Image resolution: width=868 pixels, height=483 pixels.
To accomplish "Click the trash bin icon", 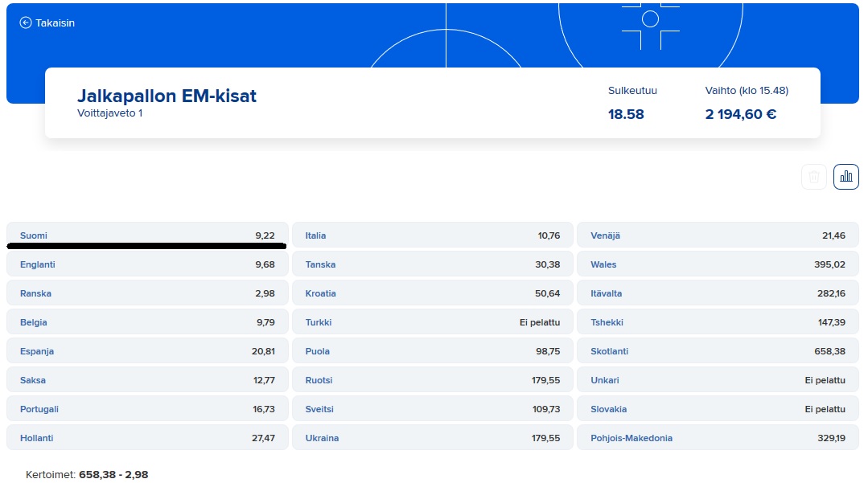I will (x=814, y=177).
